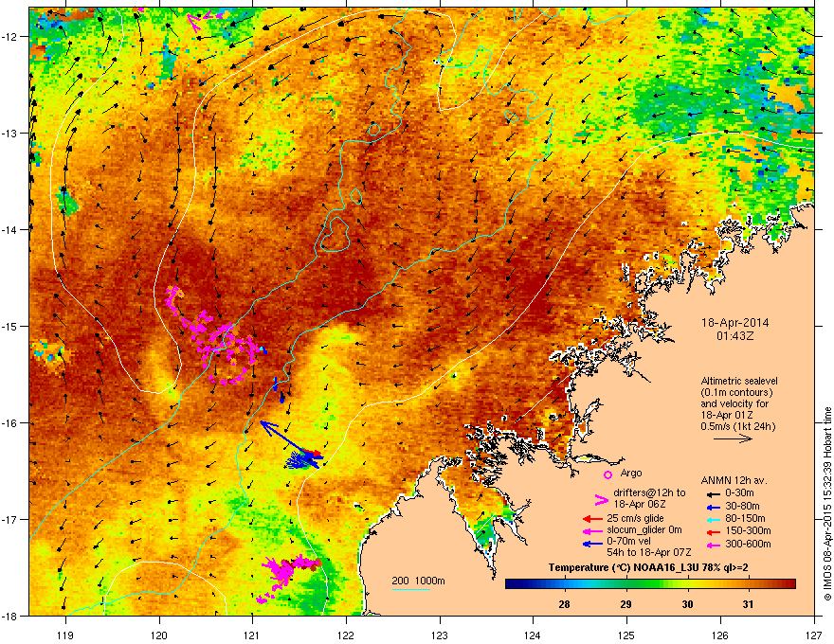The width and height of the screenshot is (834, 644).
Task: Click the latitude axis label -14
Action: pos(9,229)
